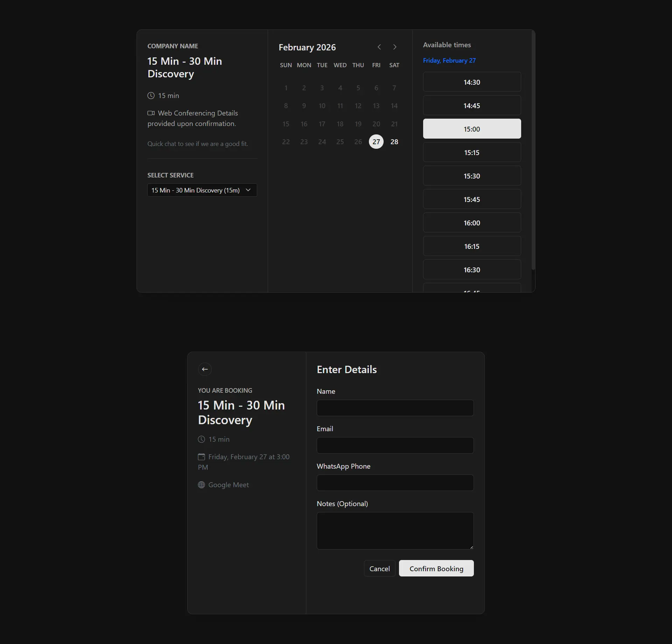Viewport: 672px width, 644px height.
Task: Click the SUN weekday header
Action: coord(286,65)
